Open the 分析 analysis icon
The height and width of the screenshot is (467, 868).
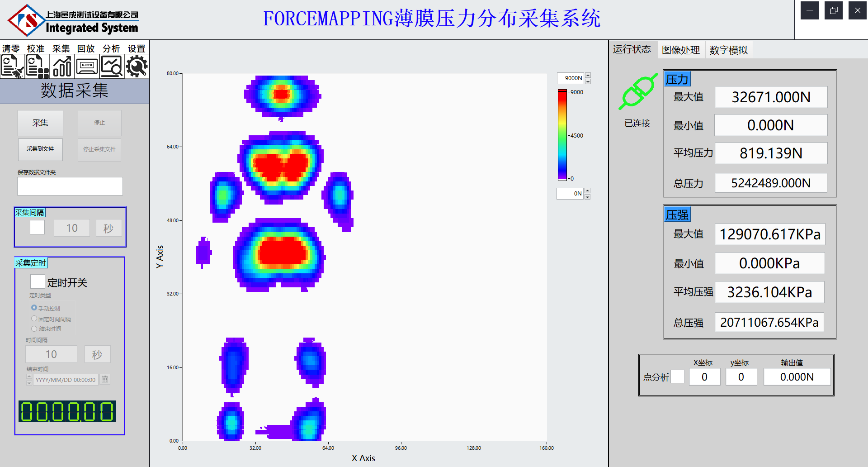112,67
